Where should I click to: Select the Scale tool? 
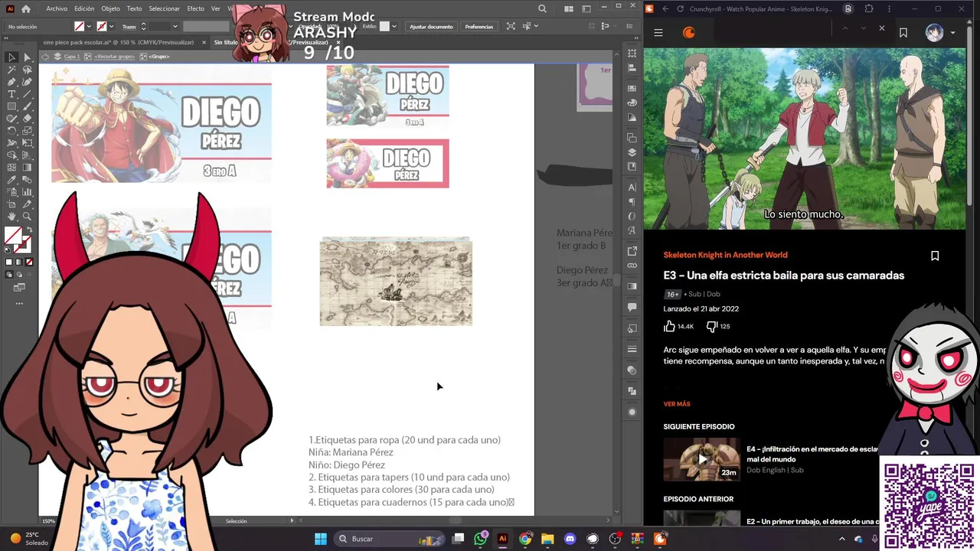coord(27,131)
